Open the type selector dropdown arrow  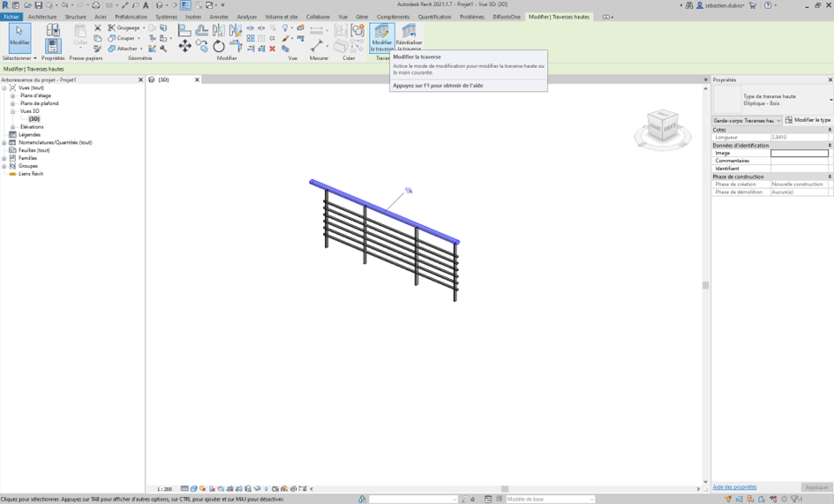(830, 100)
